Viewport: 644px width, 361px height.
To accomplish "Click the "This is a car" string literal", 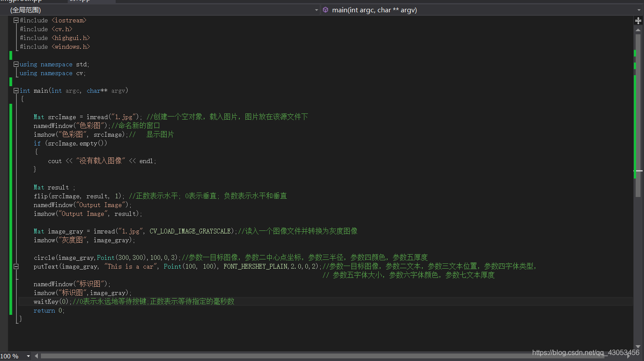I will [131, 266].
